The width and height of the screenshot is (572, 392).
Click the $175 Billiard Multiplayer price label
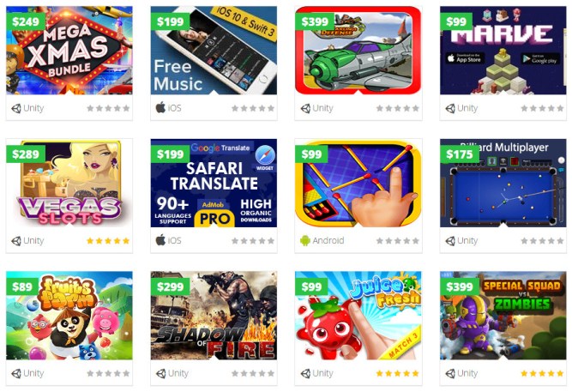point(460,154)
